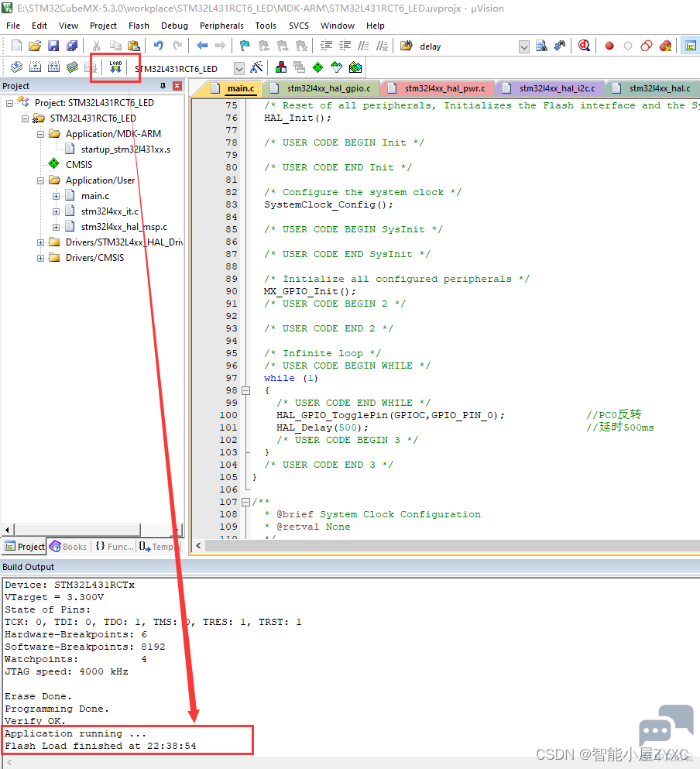Open the target selector dropdown STM32L431RCT6_LED
This screenshot has width=700, height=769.
click(239, 69)
